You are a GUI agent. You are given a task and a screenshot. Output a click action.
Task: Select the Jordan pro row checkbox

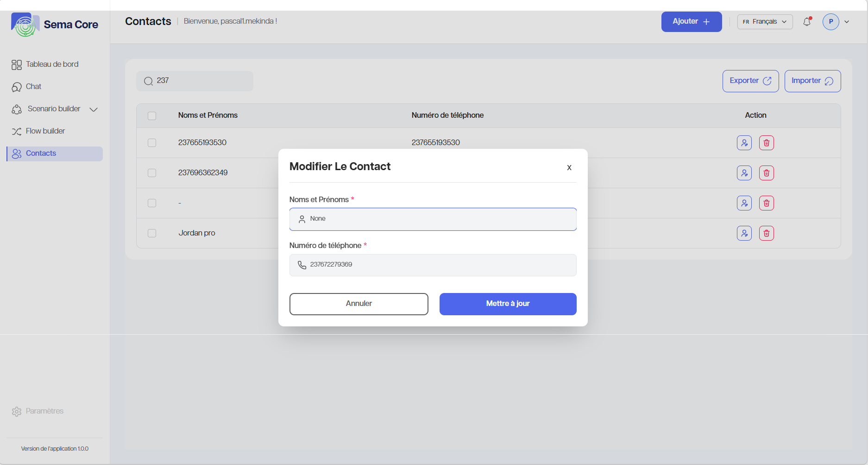pyautogui.click(x=152, y=233)
